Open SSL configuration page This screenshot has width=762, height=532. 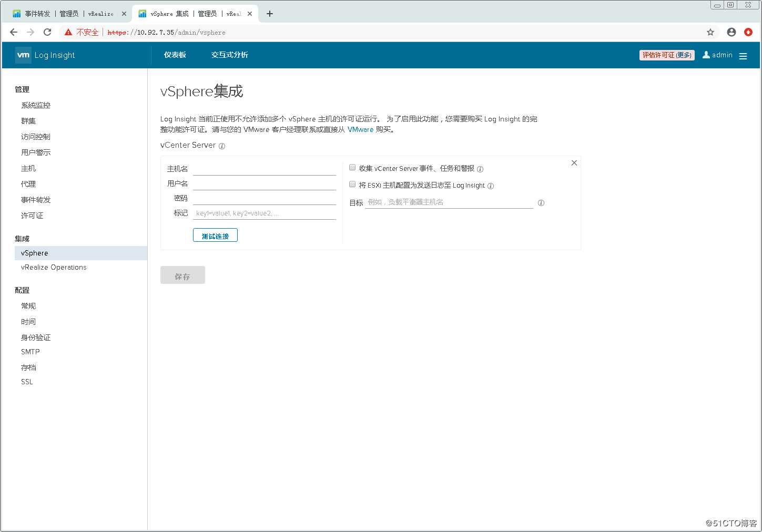click(27, 382)
